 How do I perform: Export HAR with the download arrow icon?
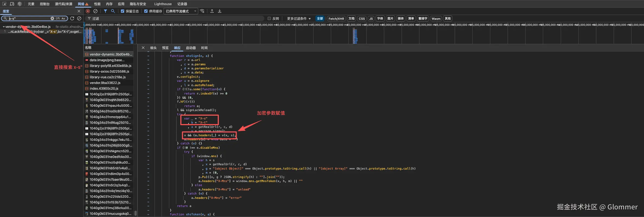(x=220, y=11)
